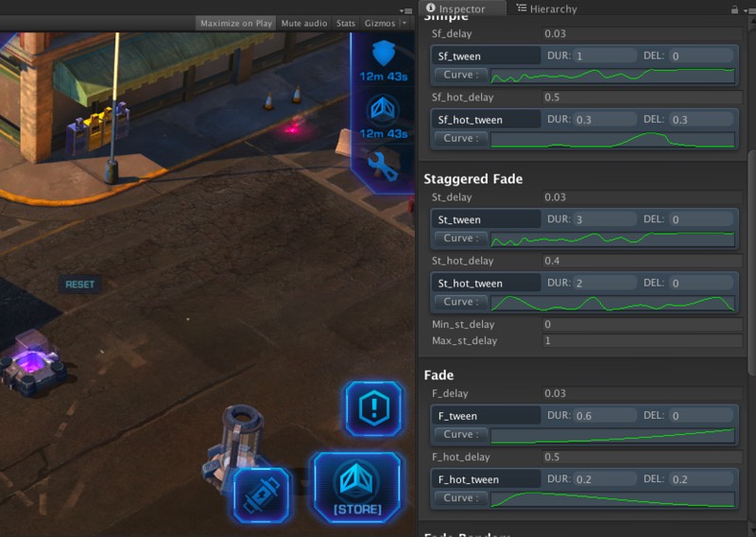Toggle the Stats overlay
Viewport: 756px width, 537px height.
pyautogui.click(x=346, y=23)
